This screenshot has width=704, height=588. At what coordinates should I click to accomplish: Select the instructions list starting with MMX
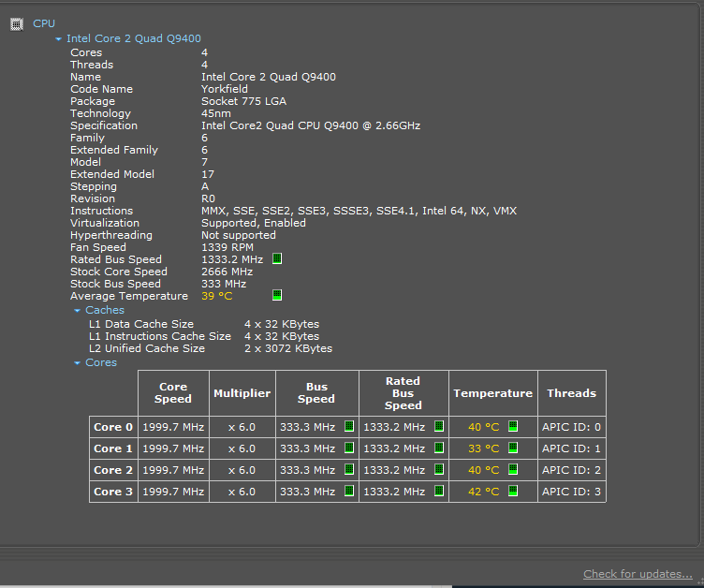(359, 211)
